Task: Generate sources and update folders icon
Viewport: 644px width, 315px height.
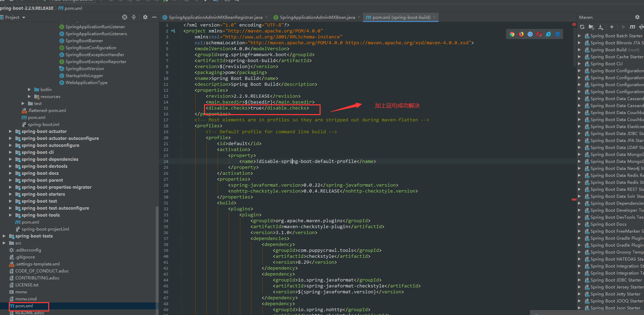Action: [591, 27]
